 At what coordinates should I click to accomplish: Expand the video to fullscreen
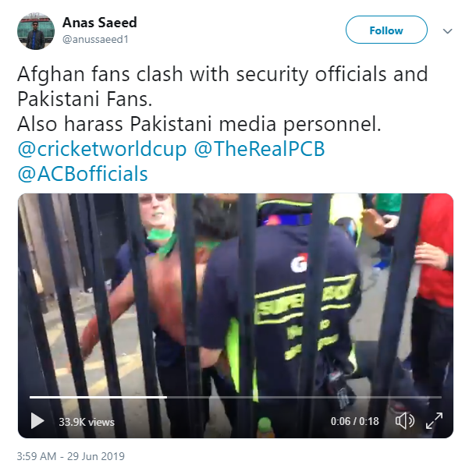pos(434,420)
